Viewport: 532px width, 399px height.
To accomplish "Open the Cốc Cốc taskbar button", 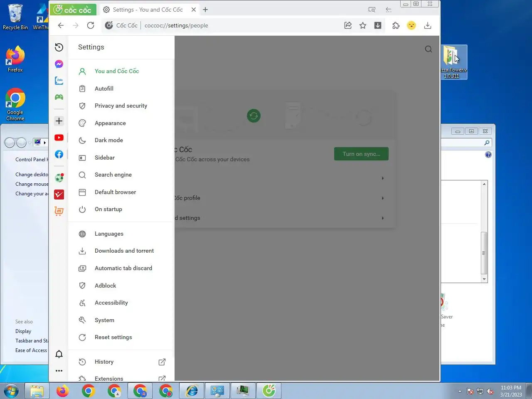I will [x=269, y=391].
